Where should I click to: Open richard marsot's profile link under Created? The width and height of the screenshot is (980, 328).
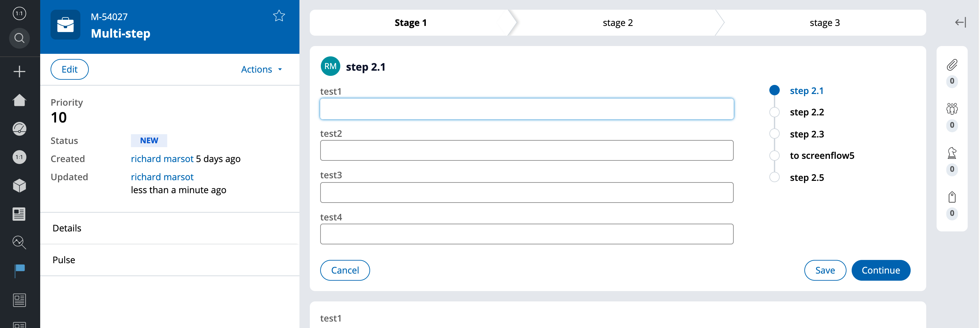point(162,159)
